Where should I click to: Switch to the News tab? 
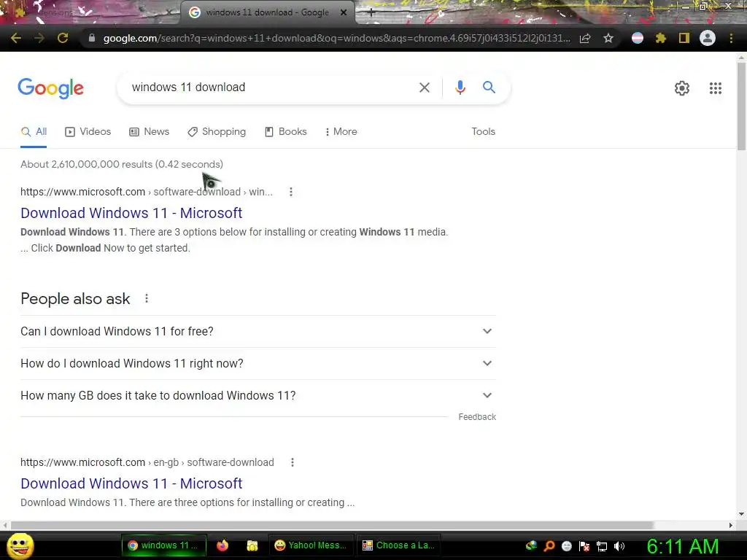(150, 132)
